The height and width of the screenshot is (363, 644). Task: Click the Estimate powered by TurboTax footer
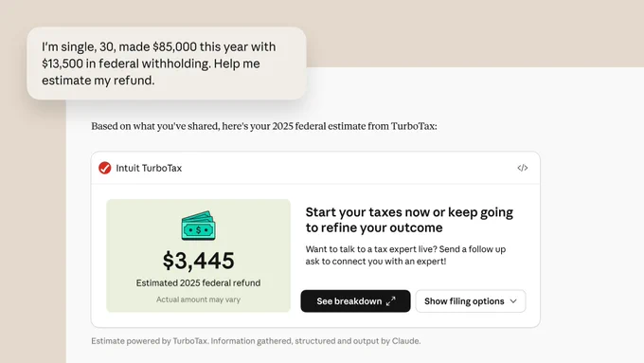pyautogui.click(x=256, y=341)
